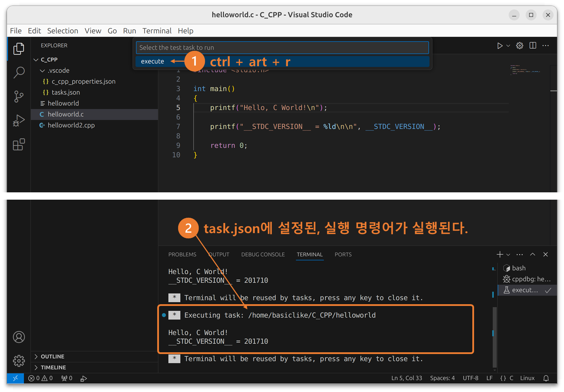This screenshot has width=564, height=392.
Task: Open the View menu
Action: (x=93, y=31)
